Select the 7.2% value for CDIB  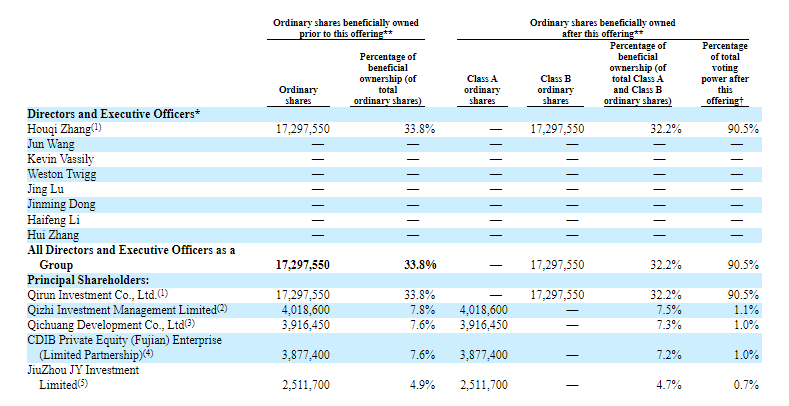[669, 355]
